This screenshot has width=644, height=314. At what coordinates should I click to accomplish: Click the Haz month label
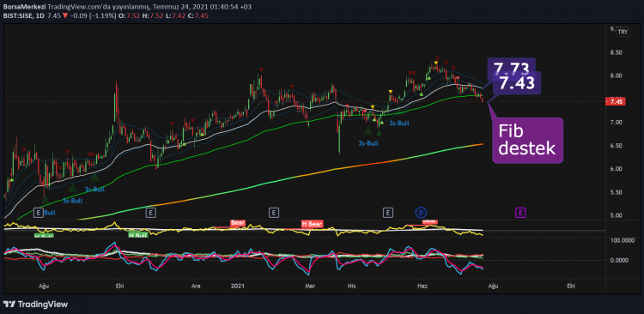point(422,286)
